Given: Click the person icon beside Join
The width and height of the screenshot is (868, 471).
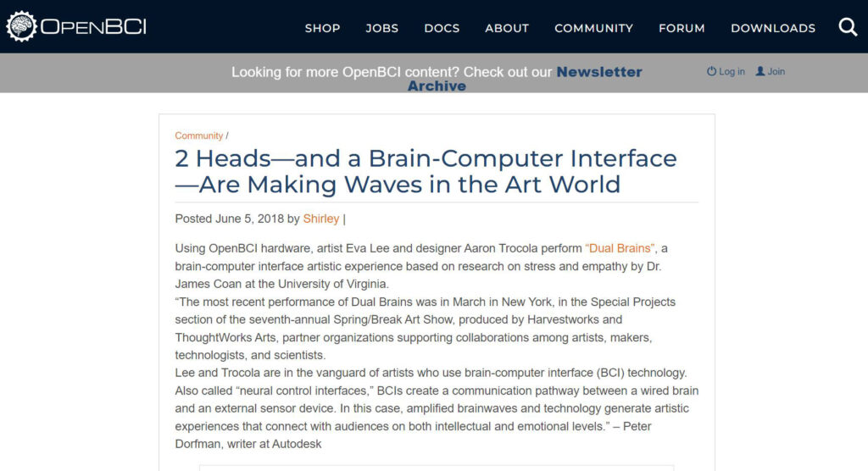Looking at the screenshot, I should 760,72.
